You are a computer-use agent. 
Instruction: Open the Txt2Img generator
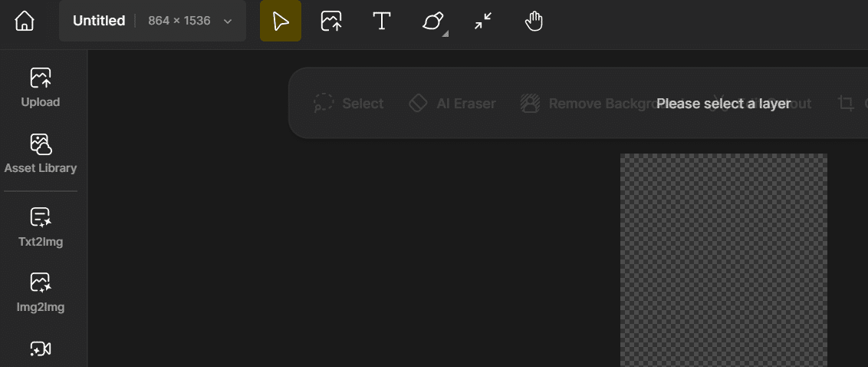click(41, 227)
